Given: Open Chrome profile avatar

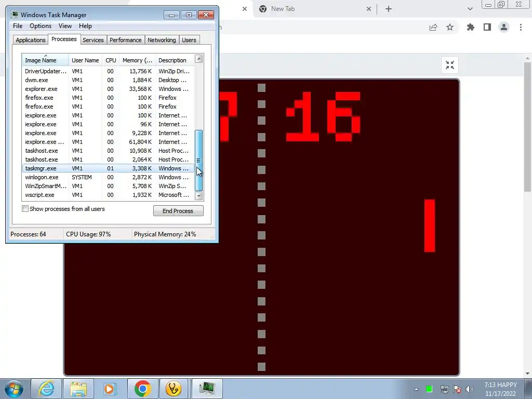Looking at the screenshot, I should pos(504,27).
